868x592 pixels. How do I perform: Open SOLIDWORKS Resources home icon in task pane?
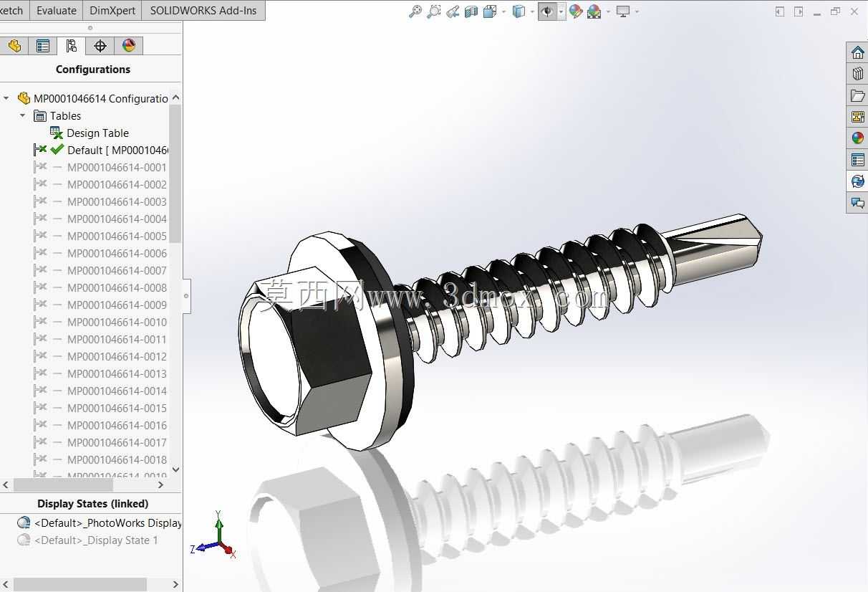coord(857,52)
